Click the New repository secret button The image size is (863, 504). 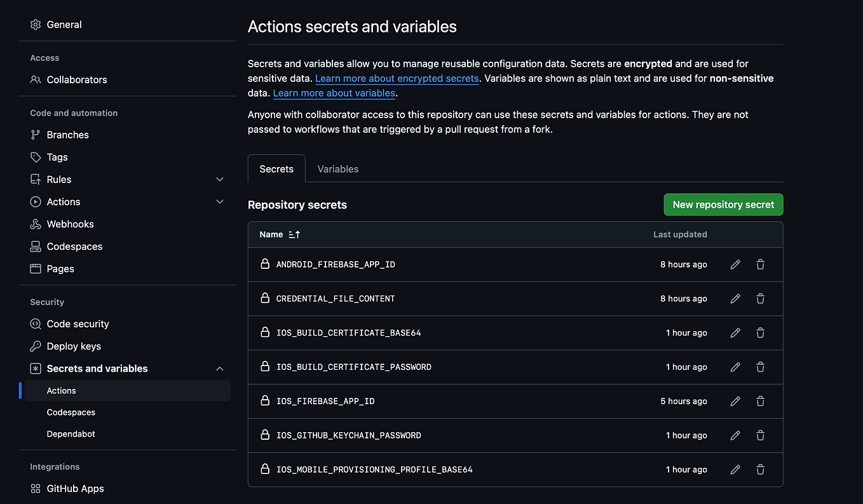point(723,204)
